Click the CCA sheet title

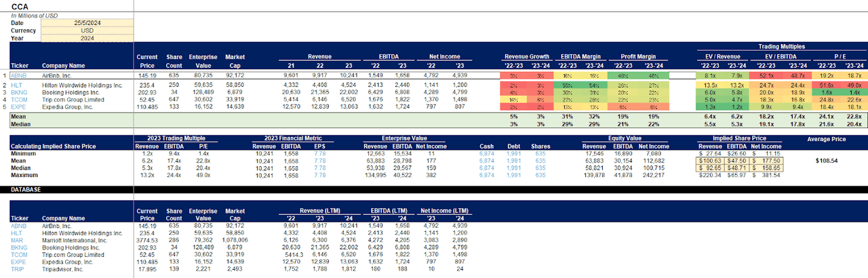[20, 6]
